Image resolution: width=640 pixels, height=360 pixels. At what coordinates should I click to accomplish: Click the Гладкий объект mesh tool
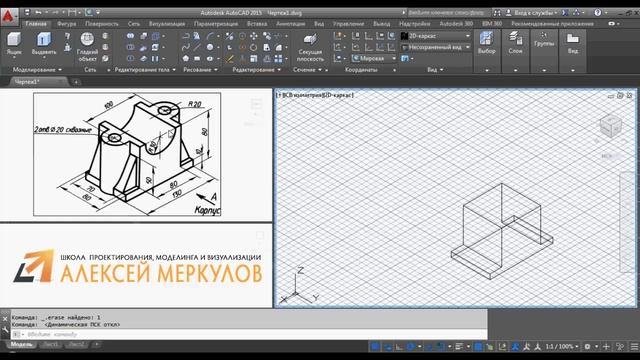tap(87, 47)
